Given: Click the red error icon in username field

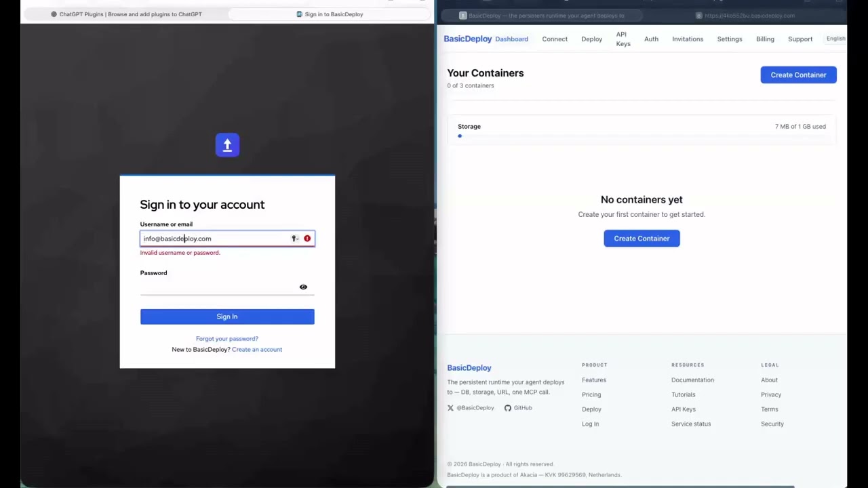Looking at the screenshot, I should click(307, 239).
